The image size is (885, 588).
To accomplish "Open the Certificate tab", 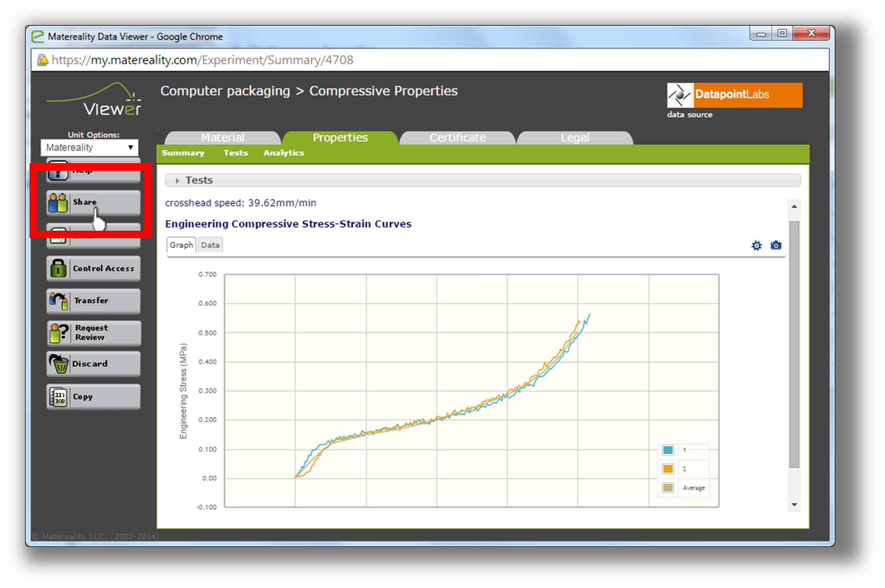I will pos(458,138).
